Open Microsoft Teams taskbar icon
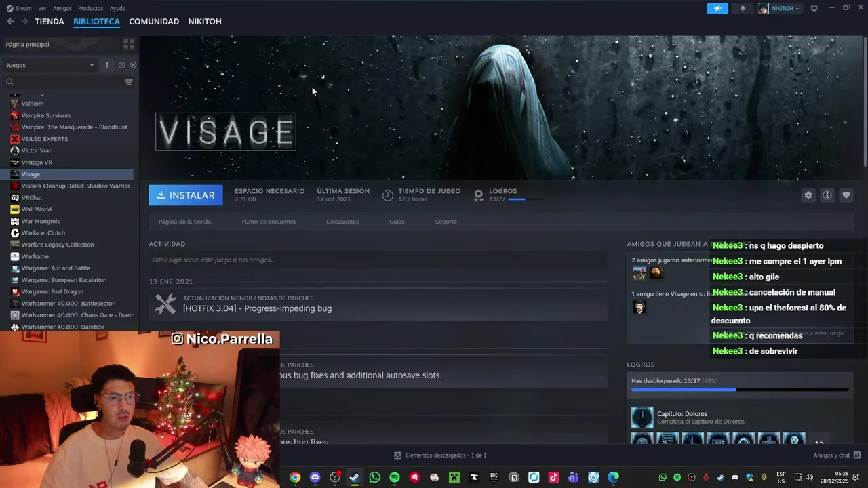Screen dimensions: 868x488 (574, 477)
